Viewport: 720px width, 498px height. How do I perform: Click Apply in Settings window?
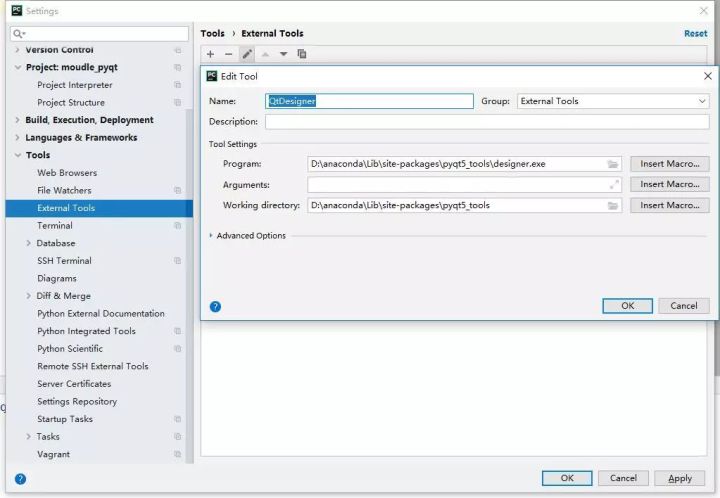point(680,478)
